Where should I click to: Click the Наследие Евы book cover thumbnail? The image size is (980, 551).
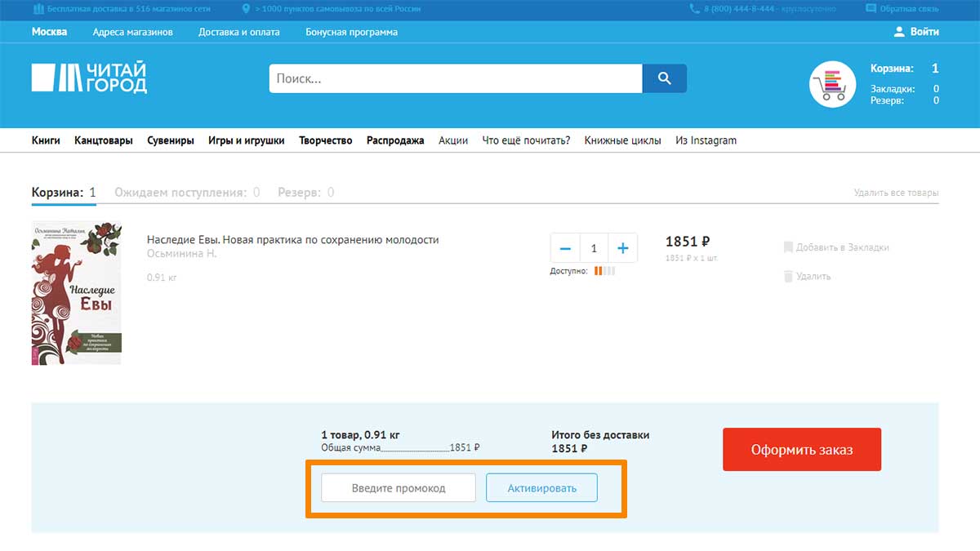click(x=76, y=292)
